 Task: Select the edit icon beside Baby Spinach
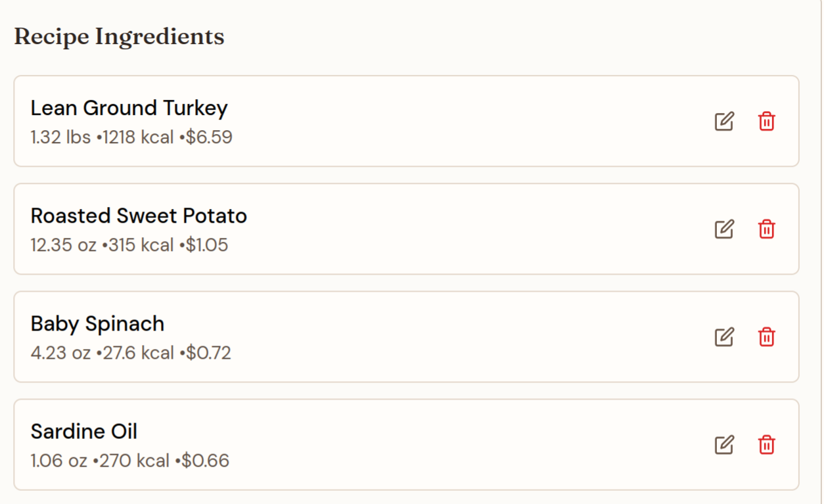[x=723, y=337]
